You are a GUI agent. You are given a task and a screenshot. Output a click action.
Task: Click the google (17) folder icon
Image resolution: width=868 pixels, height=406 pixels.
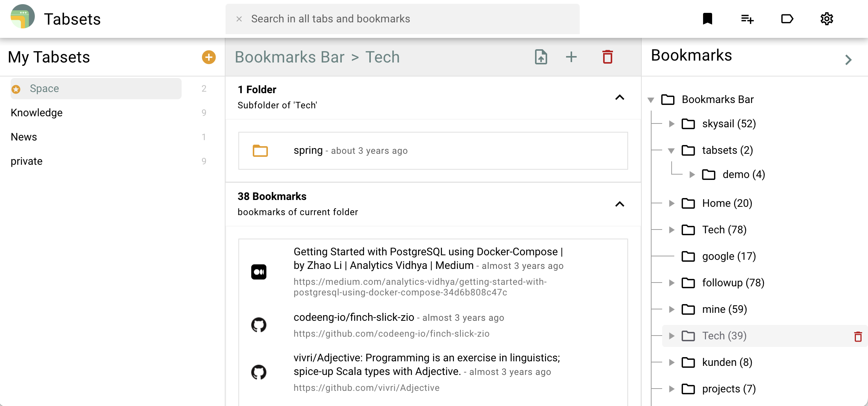coord(688,256)
